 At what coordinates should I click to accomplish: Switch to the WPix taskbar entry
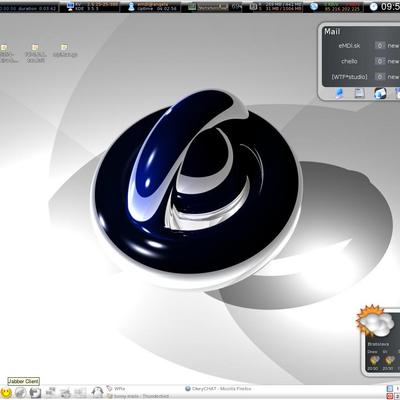tap(116, 389)
